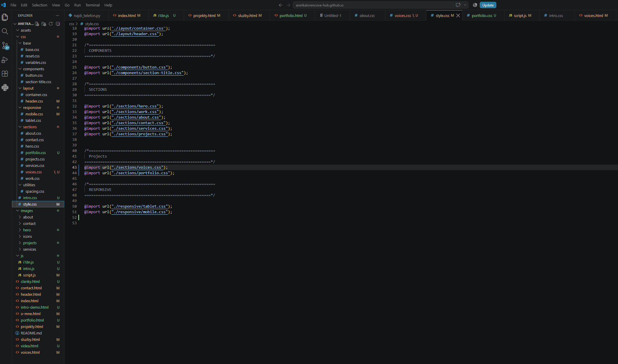Open the Extensions view
Image resolution: width=618 pixels, height=364 pixels.
pyautogui.click(x=5, y=74)
